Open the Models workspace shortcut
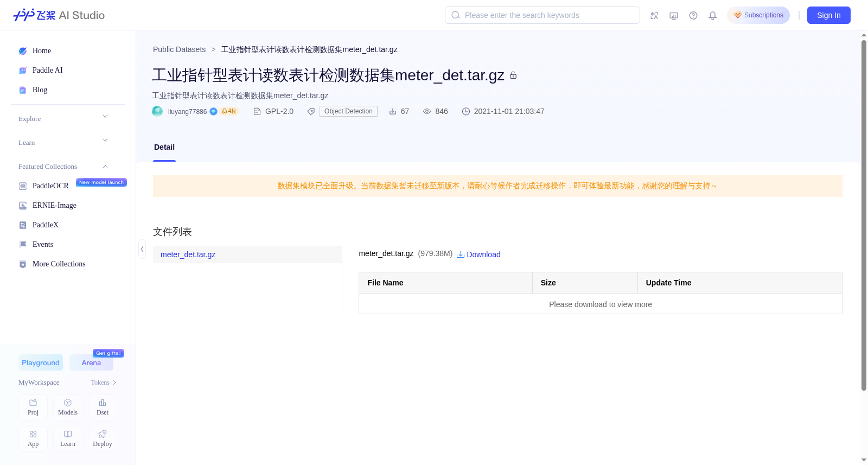 click(x=68, y=407)
